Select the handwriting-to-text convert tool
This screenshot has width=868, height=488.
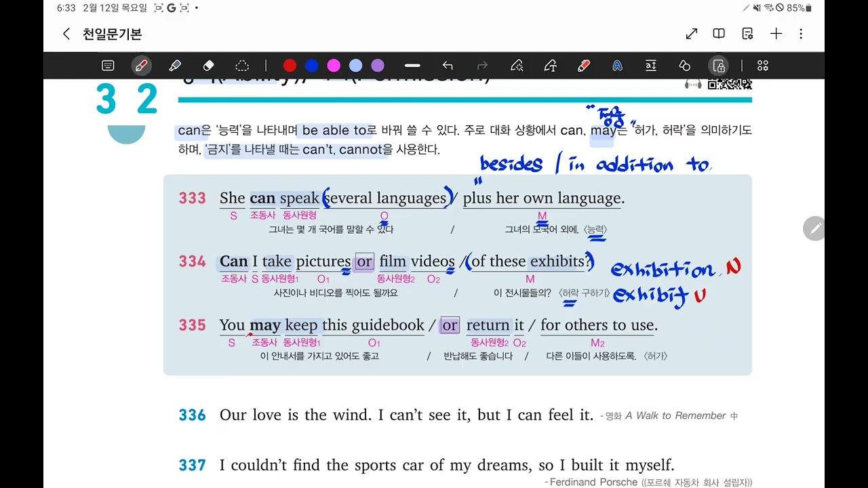click(x=550, y=66)
